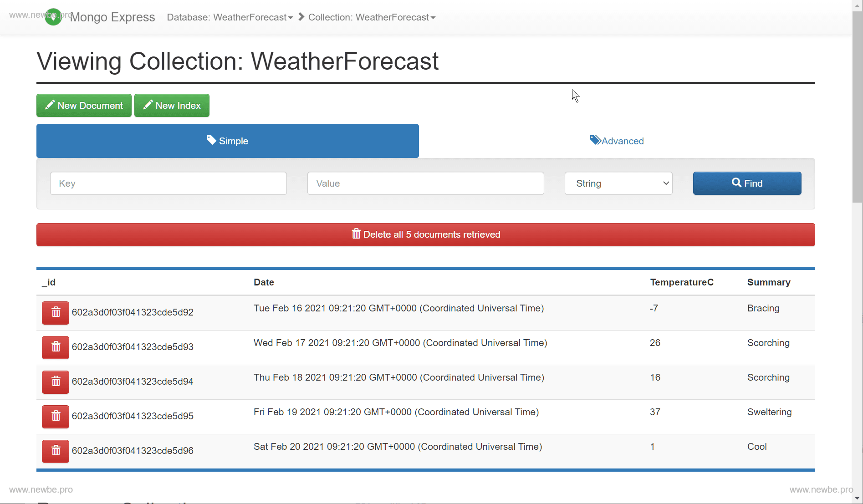Viewport: 863px width, 504px height.
Task: Click trash icon for document ending 5d94
Action: coord(56,382)
